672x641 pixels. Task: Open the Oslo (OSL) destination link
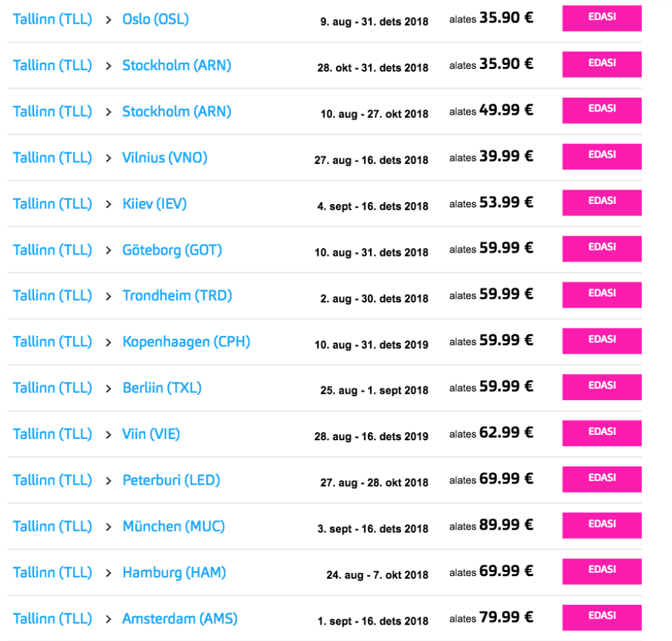pyautogui.click(x=156, y=19)
